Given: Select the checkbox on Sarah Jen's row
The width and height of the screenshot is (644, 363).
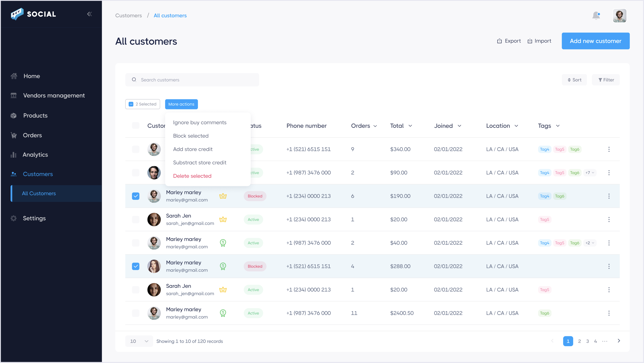Looking at the screenshot, I should pos(135,219).
